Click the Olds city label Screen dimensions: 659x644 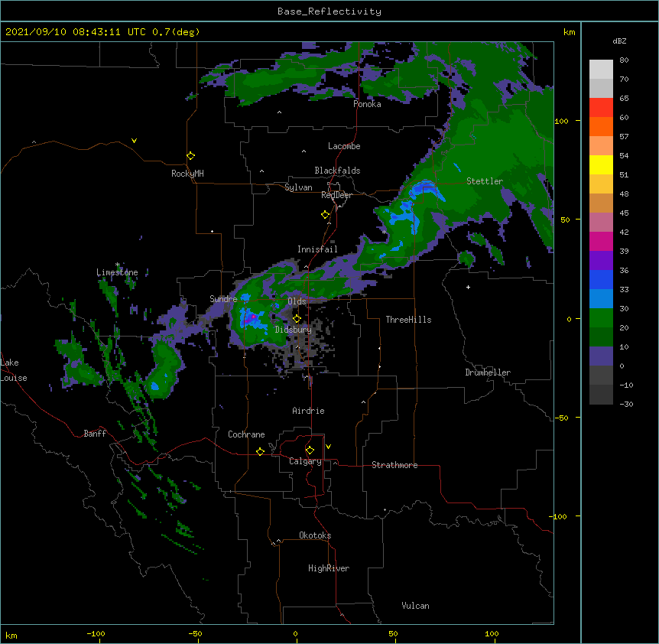pyautogui.click(x=297, y=301)
